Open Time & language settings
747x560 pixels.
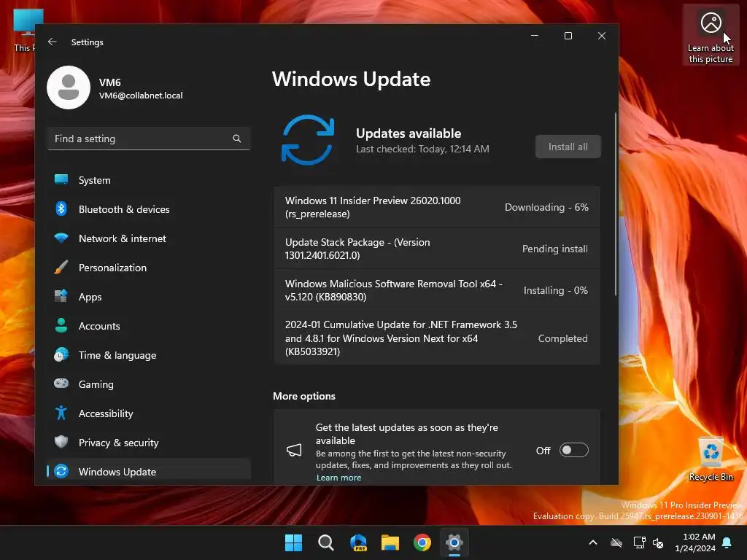[x=149, y=355]
